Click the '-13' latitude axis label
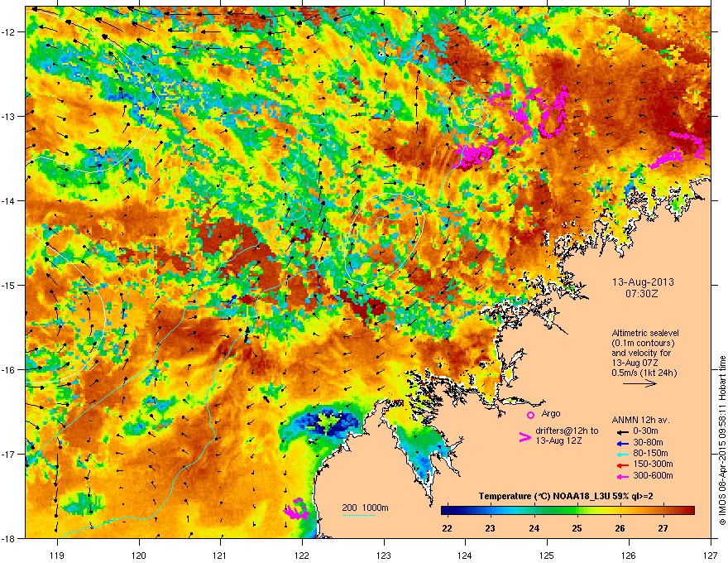 pos(8,117)
